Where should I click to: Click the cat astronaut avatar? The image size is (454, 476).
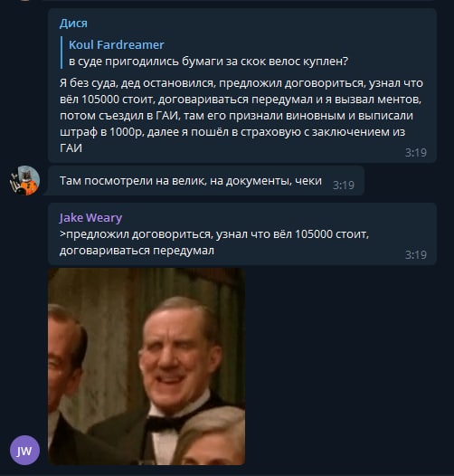coord(25,180)
